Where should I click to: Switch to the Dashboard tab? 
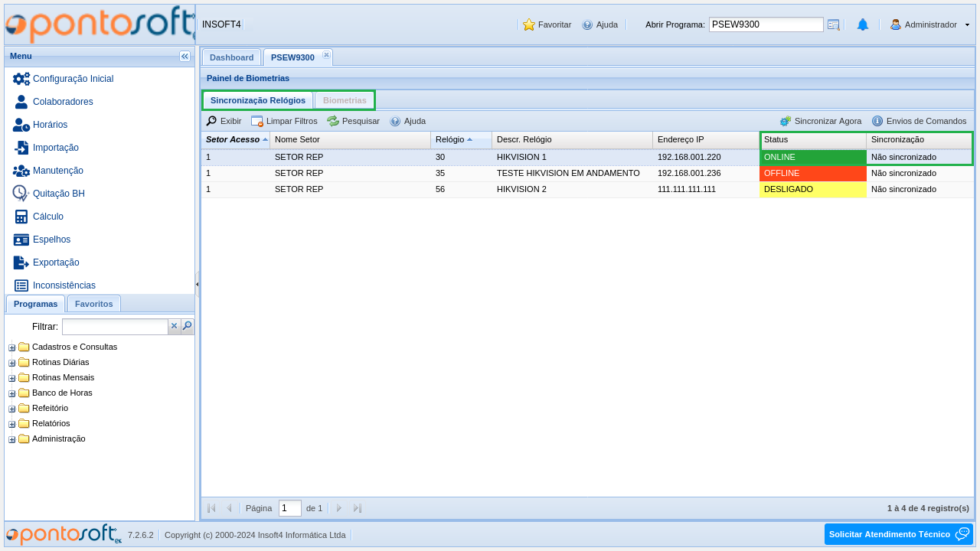click(x=231, y=57)
